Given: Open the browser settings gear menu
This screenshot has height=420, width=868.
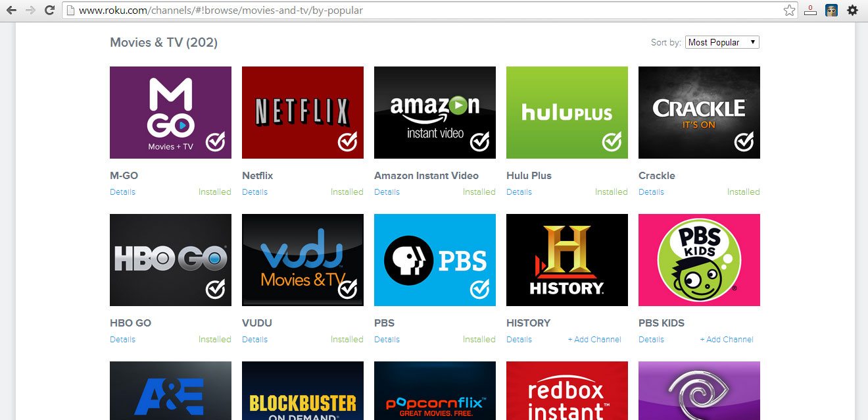Looking at the screenshot, I should (853, 11).
